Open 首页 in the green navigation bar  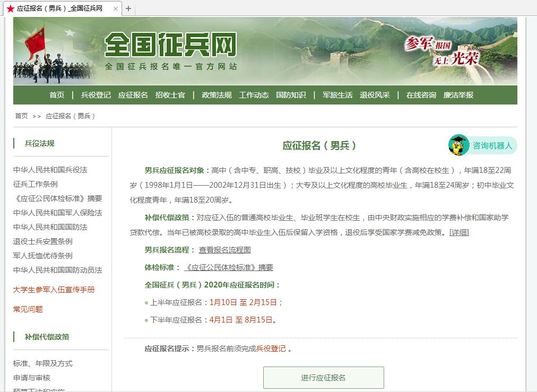point(57,95)
